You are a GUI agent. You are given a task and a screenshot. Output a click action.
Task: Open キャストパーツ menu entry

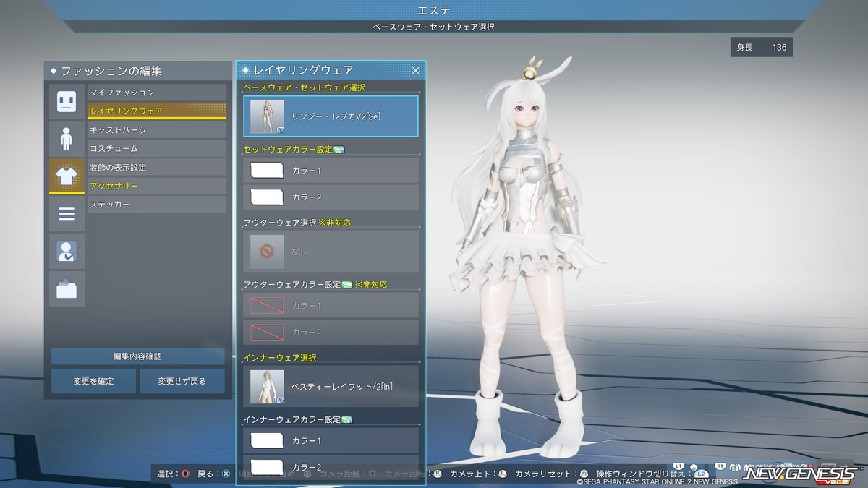tap(157, 130)
